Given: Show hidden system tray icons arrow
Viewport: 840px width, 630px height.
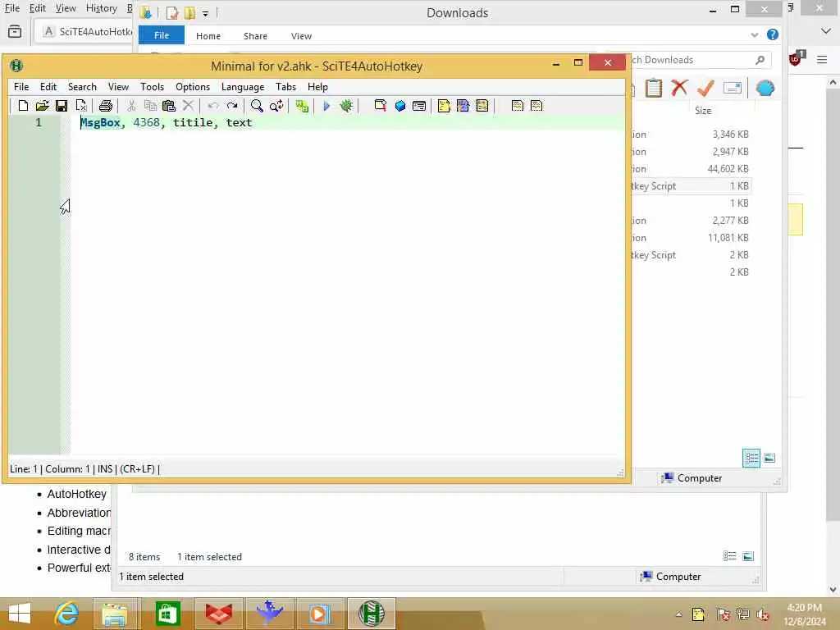Looking at the screenshot, I should (678, 614).
